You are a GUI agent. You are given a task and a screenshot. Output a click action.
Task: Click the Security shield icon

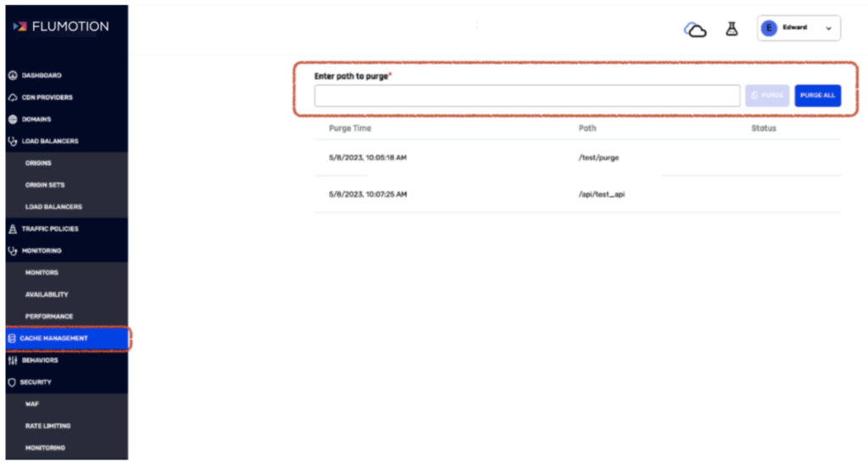tap(12, 382)
